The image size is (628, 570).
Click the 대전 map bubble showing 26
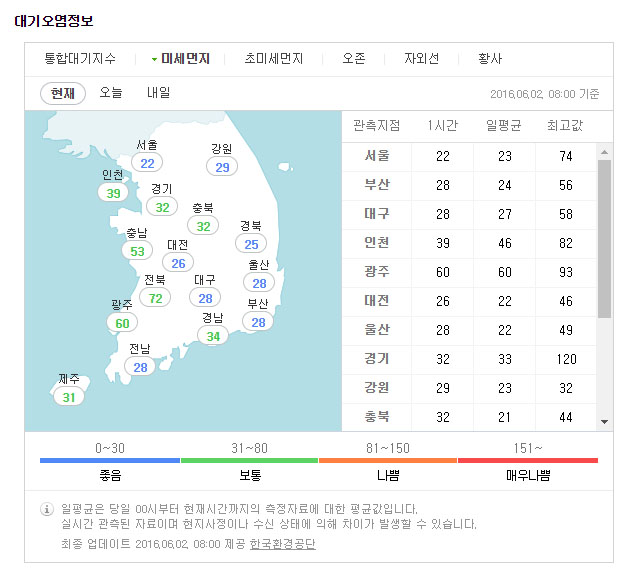(178, 263)
